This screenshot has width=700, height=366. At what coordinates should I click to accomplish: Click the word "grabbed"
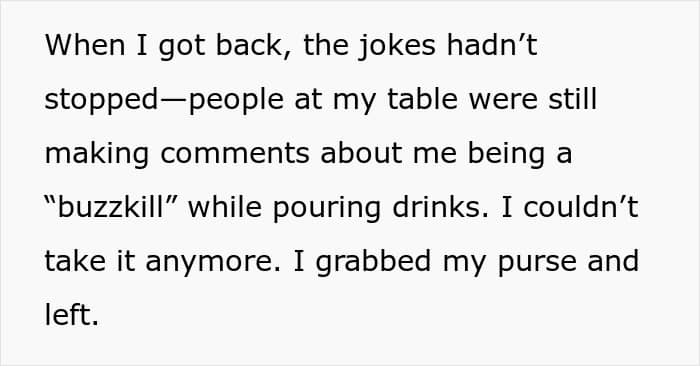pos(373,262)
